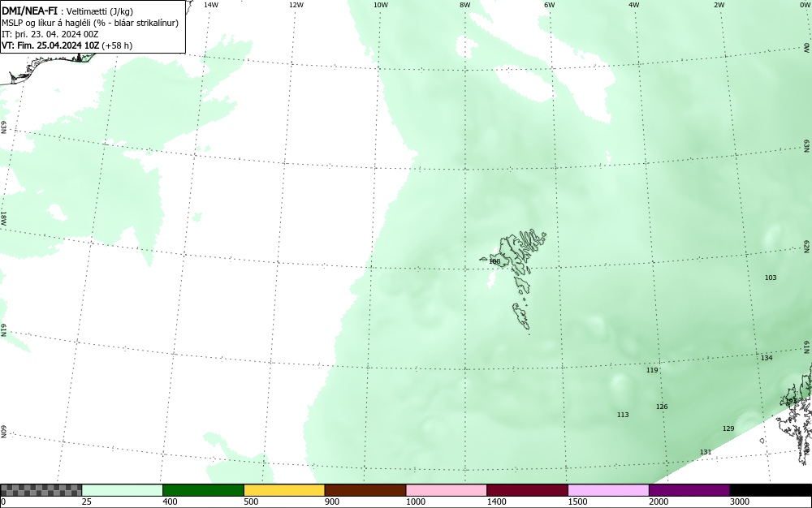Choose the lavender 1500–2000 legend swatch

(x=608, y=490)
